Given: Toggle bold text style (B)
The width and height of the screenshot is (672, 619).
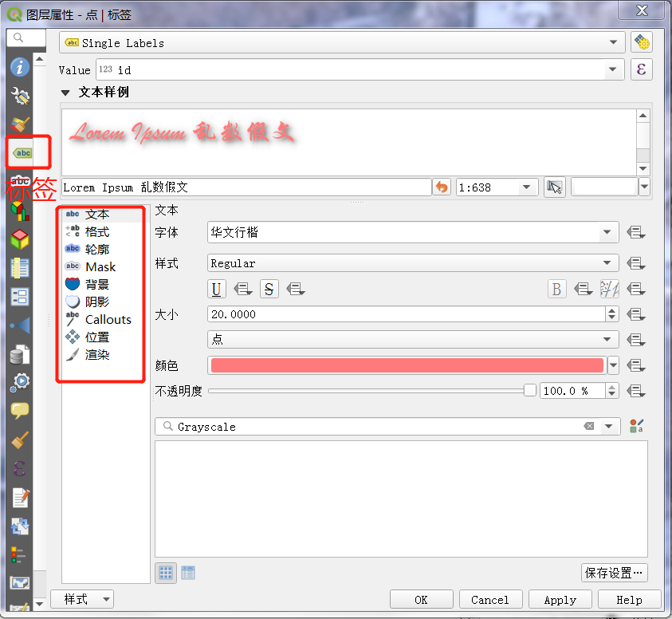Looking at the screenshot, I should [557, 289].
